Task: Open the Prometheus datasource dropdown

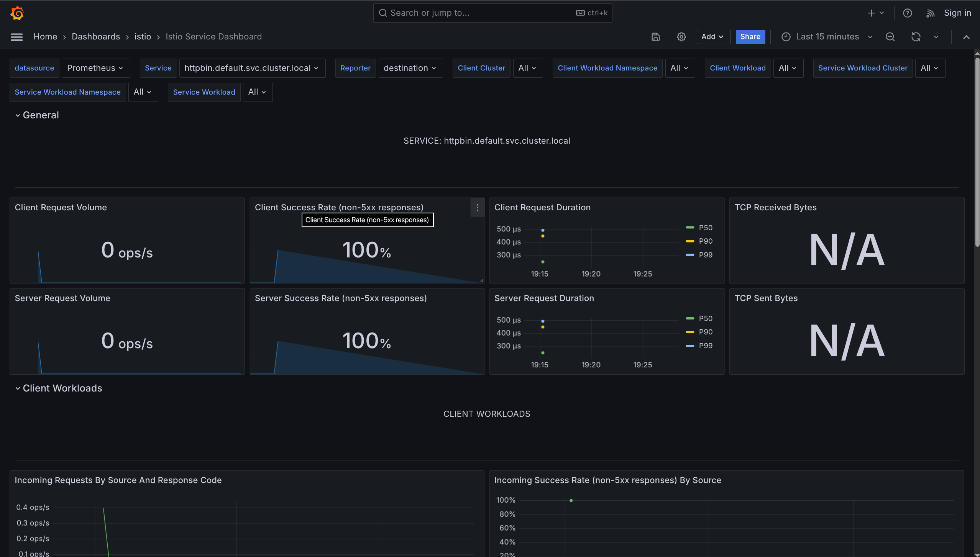Action: 96,68
